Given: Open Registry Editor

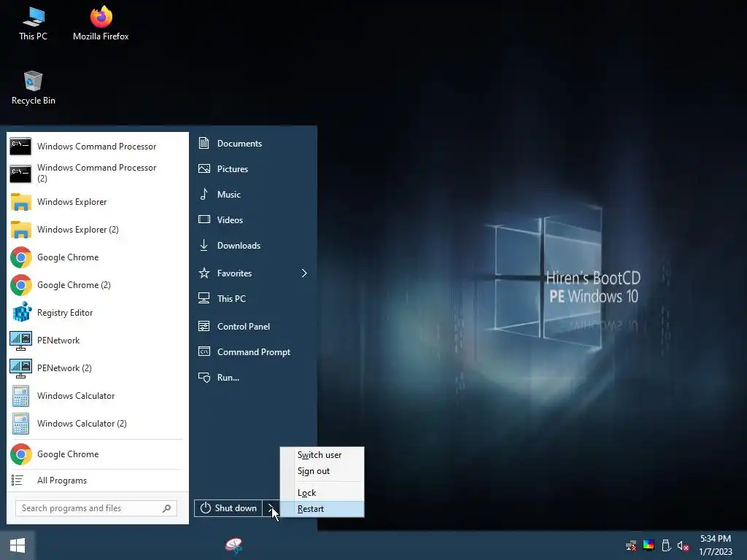Looking at the screenshot, I should click(97, 312).
